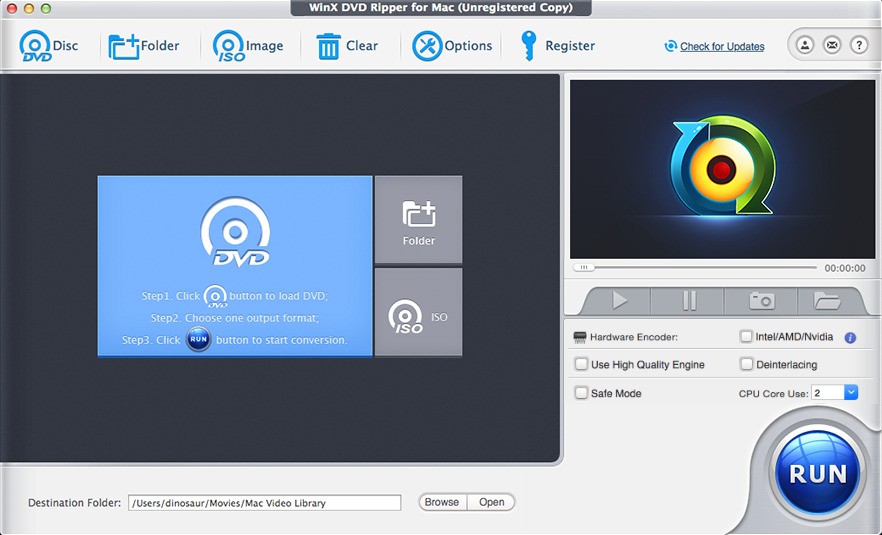Image resolution: width=882 pixels, height=535 pixels.
Task: Enable the Deinterlacing checkbox
Action: 746,364
